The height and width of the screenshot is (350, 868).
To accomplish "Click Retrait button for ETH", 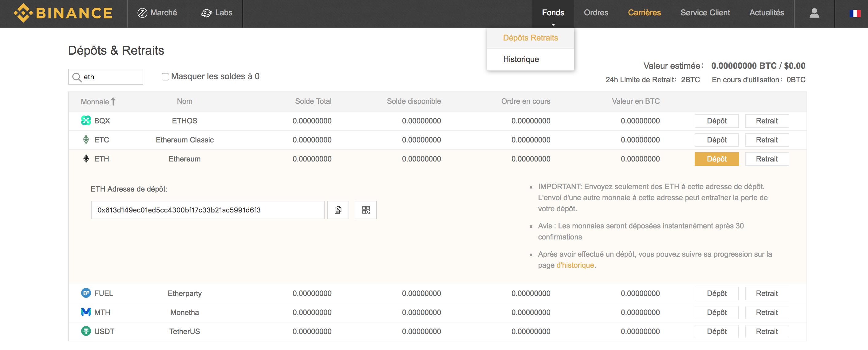I will pyautogui.click(x=767, y=159).
